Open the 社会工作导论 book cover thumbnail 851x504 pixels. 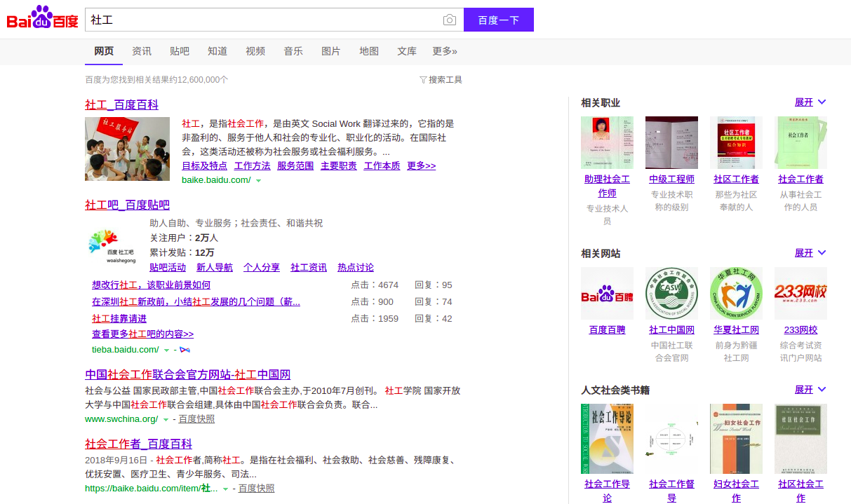tap(607, 438)
